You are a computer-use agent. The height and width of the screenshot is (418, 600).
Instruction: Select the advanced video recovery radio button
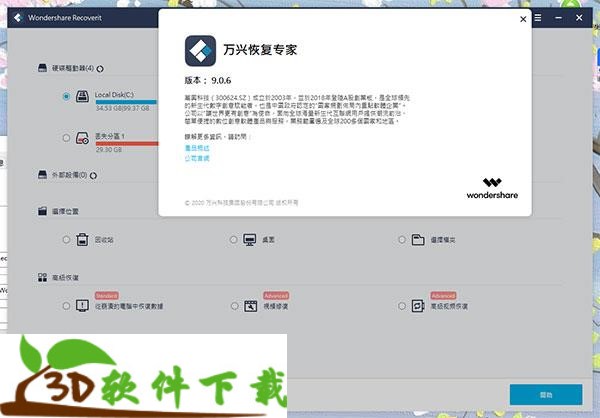[402, 306]
